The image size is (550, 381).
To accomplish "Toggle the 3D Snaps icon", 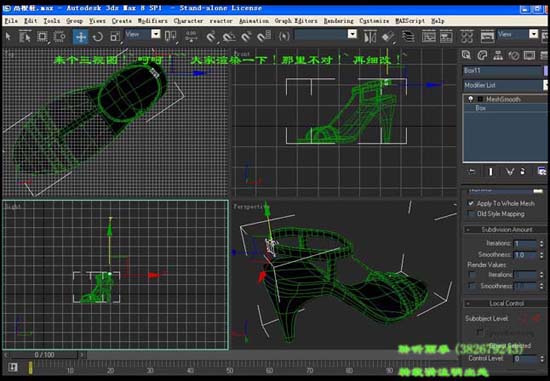I will [211, 36].
